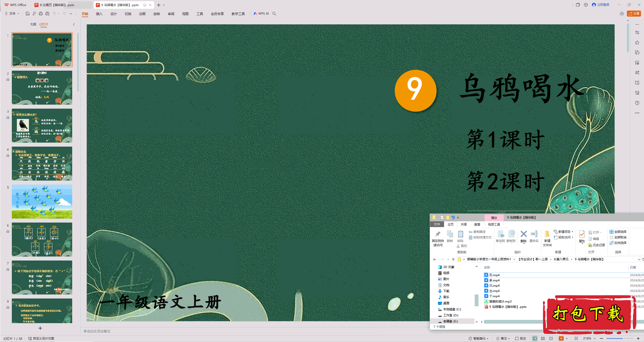
Task: Click the Redo arrow icon in WPS
Action: tap(64, 14)
